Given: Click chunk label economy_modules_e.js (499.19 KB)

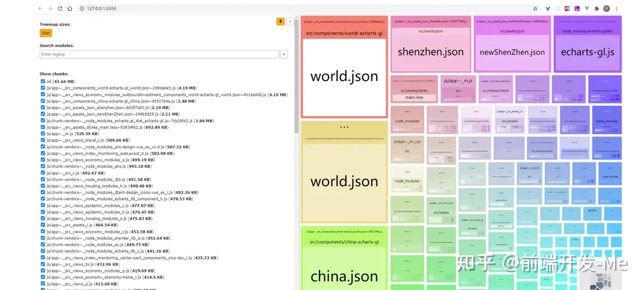Looking at the screenshot, I should tap(101, 160).
